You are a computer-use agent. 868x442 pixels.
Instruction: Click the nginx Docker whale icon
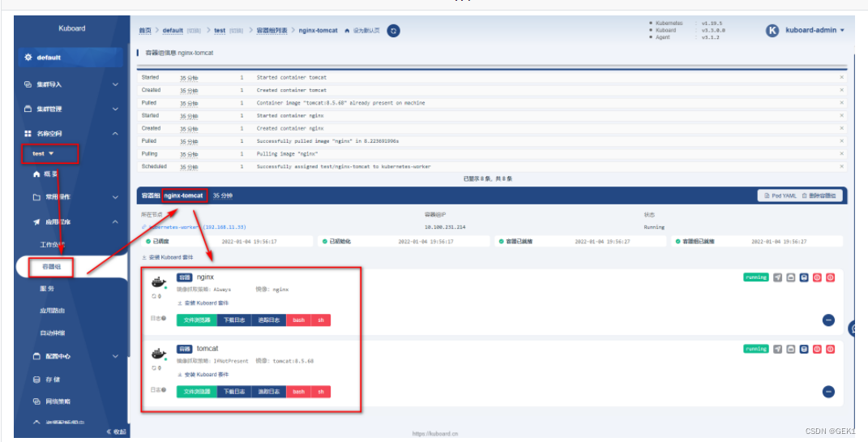159,282
